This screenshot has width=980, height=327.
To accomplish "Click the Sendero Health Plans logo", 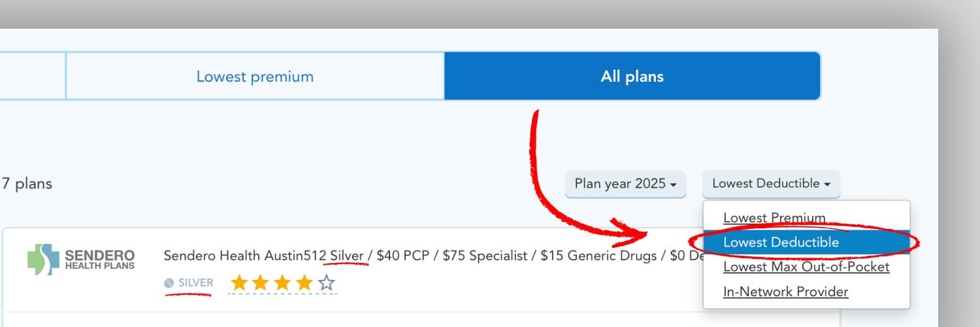I will (81, 259).
